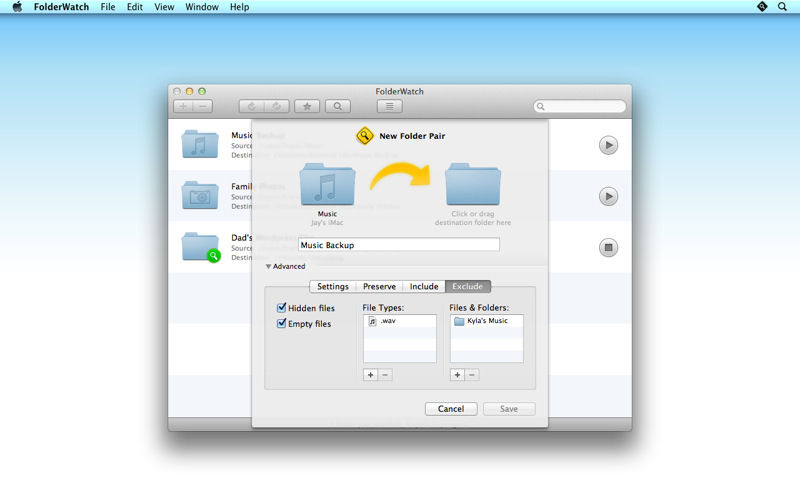This screenshot has height=500, width=800.
Task: Start the Family pair play button
Action: point(608,196)
